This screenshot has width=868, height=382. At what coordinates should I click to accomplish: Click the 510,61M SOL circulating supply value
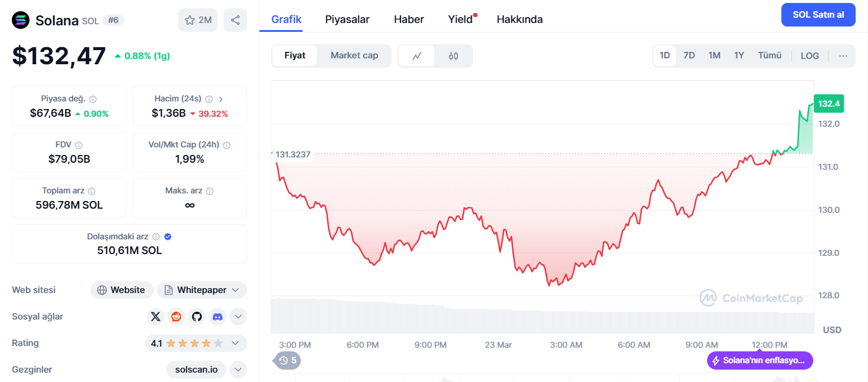129,251
